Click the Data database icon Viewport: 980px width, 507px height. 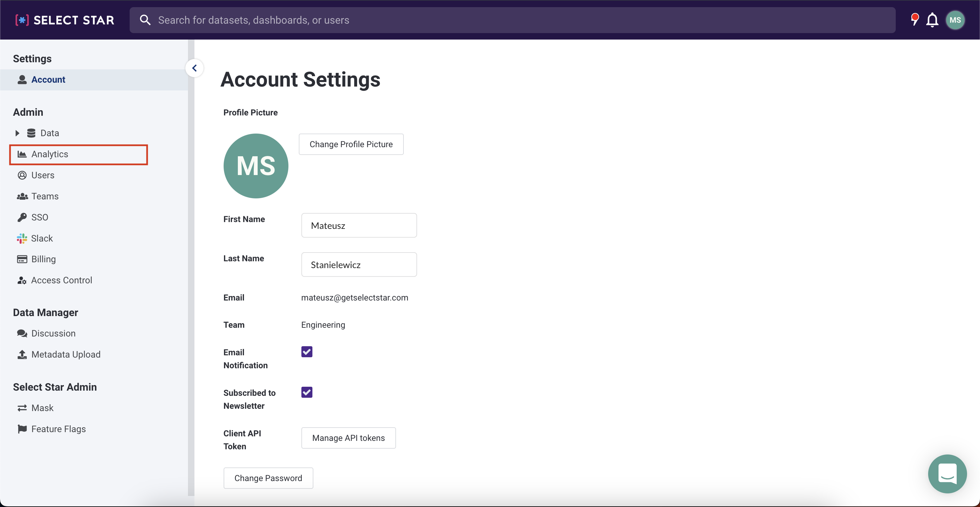(31, 133)
